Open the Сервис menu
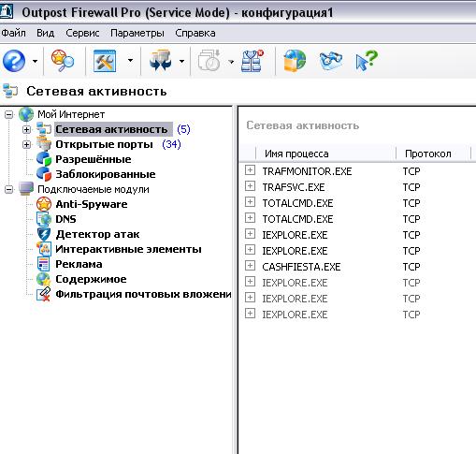This screenshot has width=476, height=454. [82, 33]
